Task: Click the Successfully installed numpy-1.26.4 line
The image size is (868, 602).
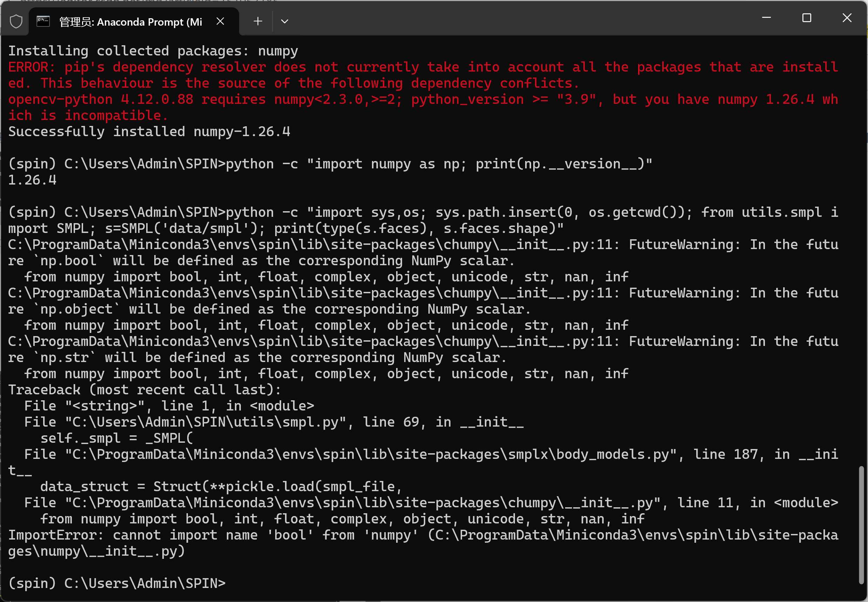Action: tap(149, 132)
